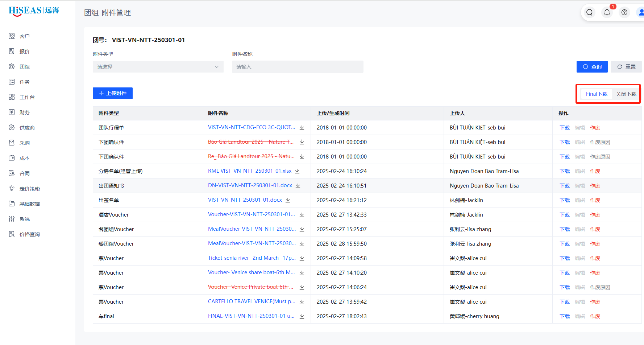This screenshot has height=345, width=644.
Task: Click the HiSEAS 远海 logo
Action: [x=34, y=11]
